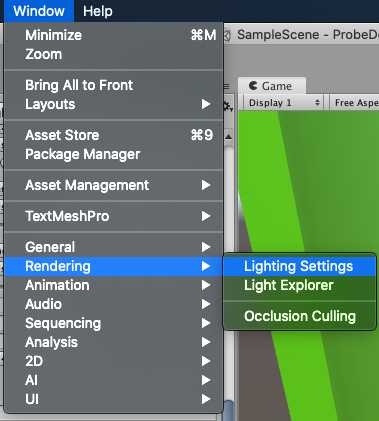Open the Display 1 dropdown
Screen dimensions: 379x421
tap(284, 103)
